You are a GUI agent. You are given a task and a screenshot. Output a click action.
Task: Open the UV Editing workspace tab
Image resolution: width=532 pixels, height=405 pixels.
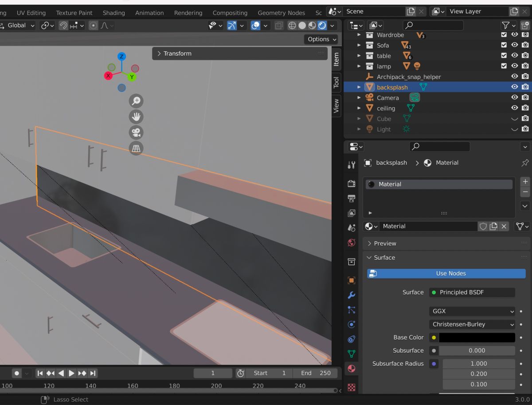(31, 13)
